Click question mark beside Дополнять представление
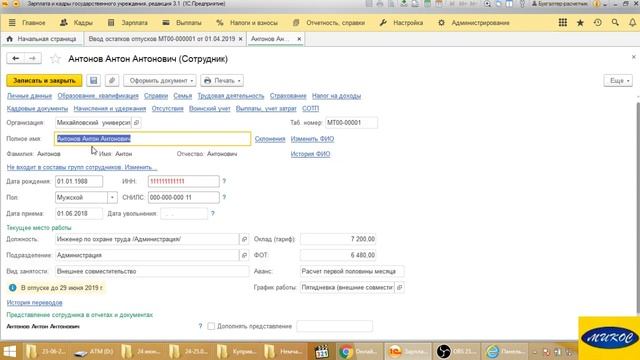The height and width of the screenshot is (360, 640). [200, 326]
